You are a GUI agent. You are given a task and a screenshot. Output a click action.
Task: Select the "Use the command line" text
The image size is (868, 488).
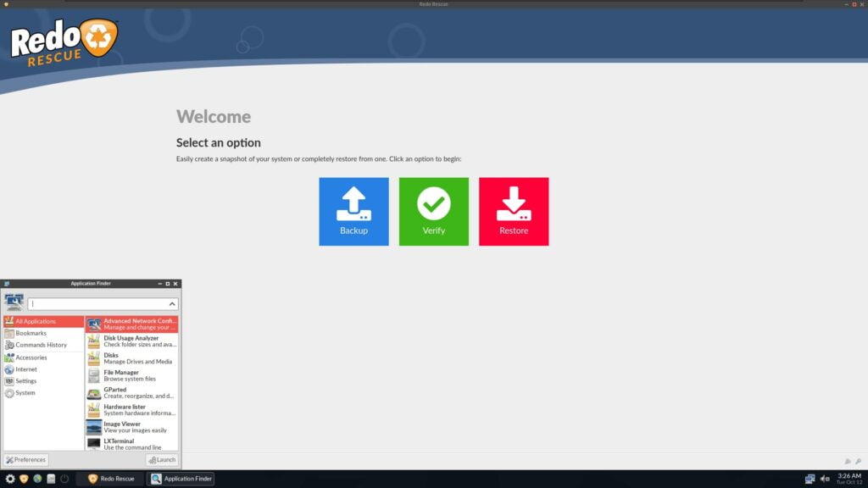[133, 447]
